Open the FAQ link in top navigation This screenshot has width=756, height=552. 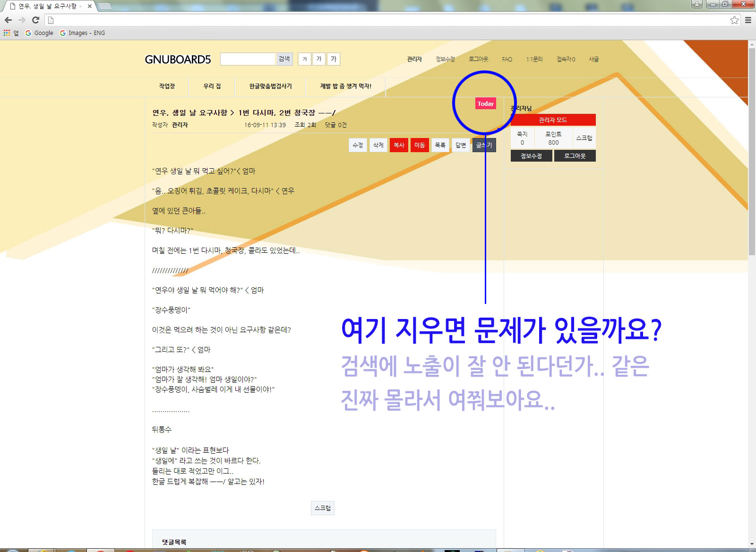pos(507,60)
